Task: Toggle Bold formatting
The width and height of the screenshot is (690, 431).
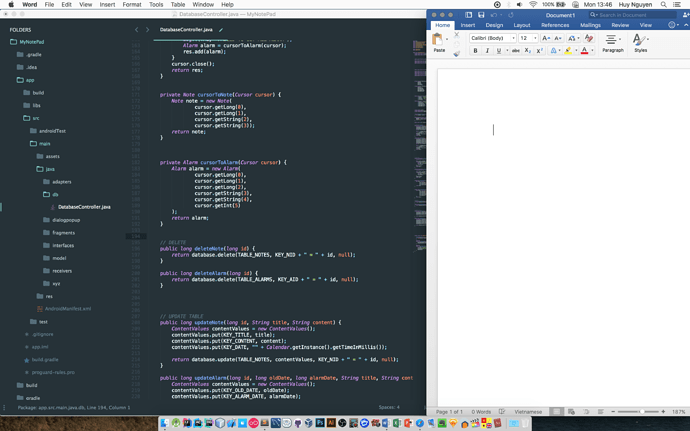Action: point(475,51)
